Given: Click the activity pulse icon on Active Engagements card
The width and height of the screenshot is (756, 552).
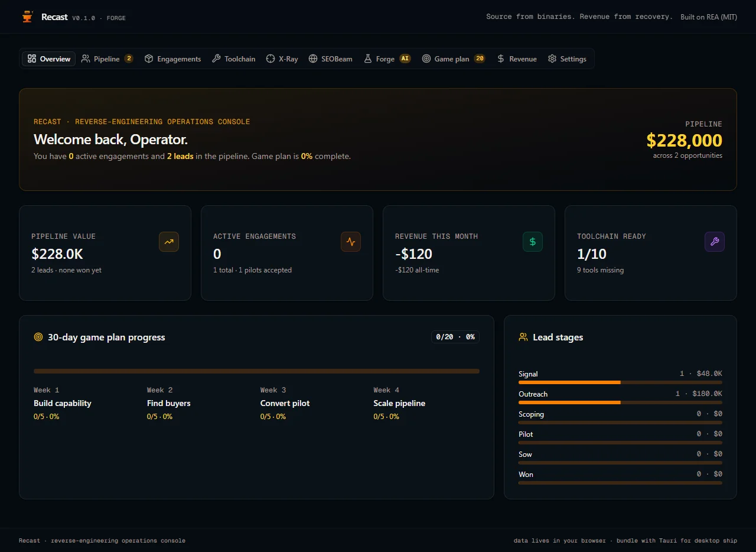Looking at the screenshot, I should 351,242.
